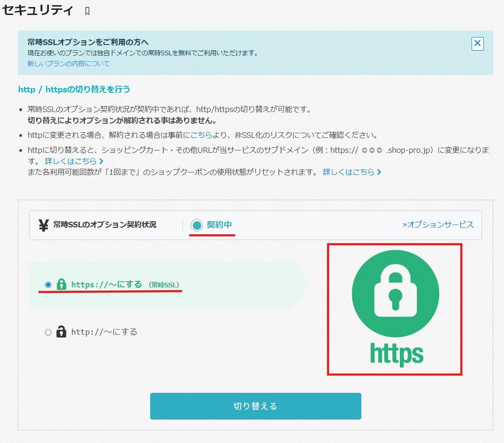Click the yen icon beside 常時SSL契約状況
The height and width of the screenshot is (443, 504).
coord(44,225)
